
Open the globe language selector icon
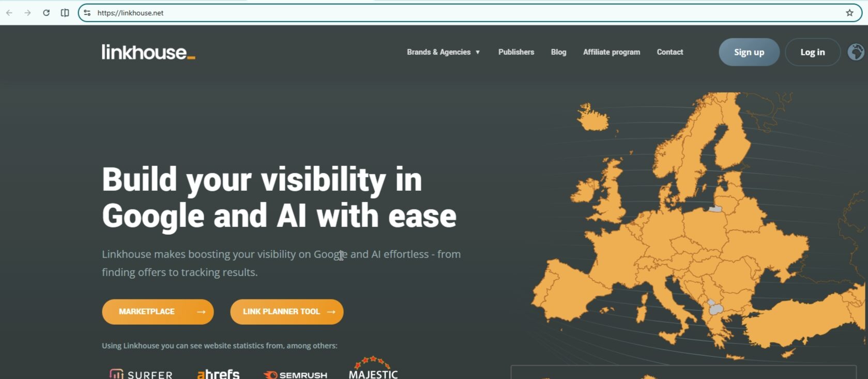[856, 52]
